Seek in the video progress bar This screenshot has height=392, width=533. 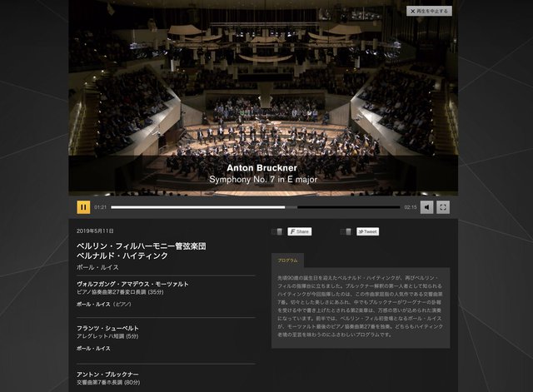(256, 207)
